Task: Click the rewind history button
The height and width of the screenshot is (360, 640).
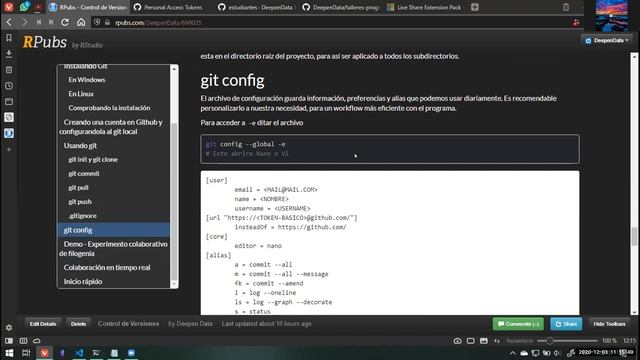Action: coord(39,22)
